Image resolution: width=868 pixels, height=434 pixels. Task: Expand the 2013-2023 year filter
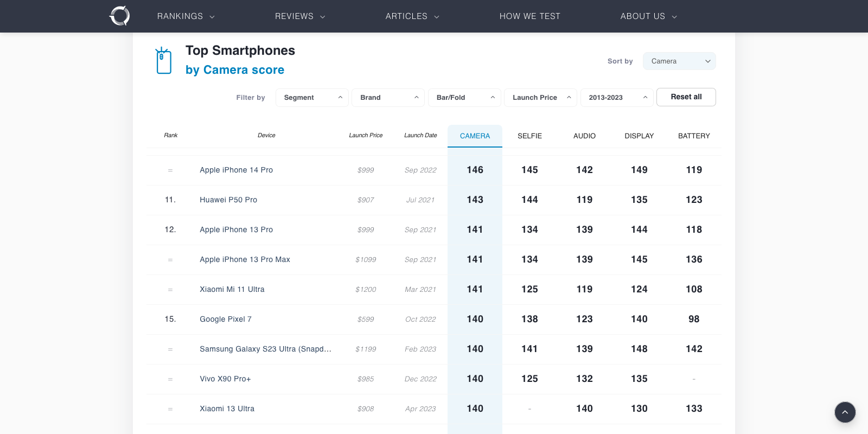pos(617,98)
